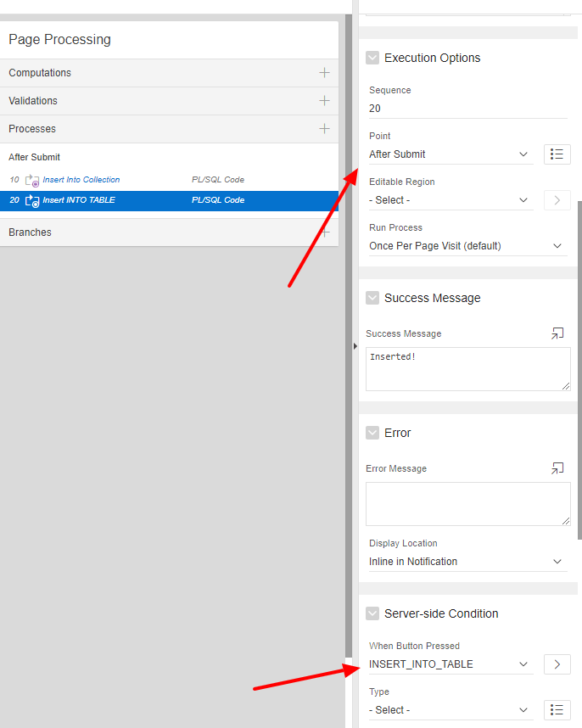Add a new process with plus icon
The image size is (582, 728).
coord(324,129)
